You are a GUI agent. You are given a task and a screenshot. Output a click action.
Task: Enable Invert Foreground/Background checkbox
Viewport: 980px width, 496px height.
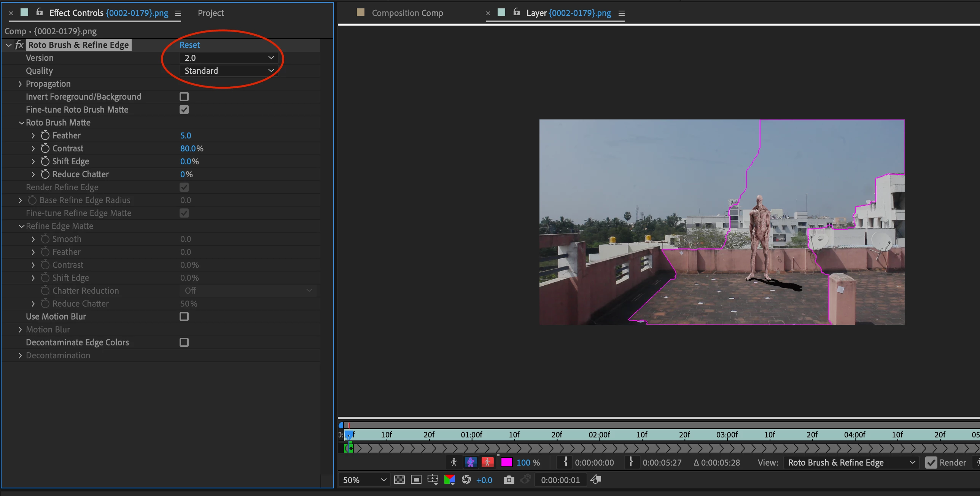(x=184, y=97)
